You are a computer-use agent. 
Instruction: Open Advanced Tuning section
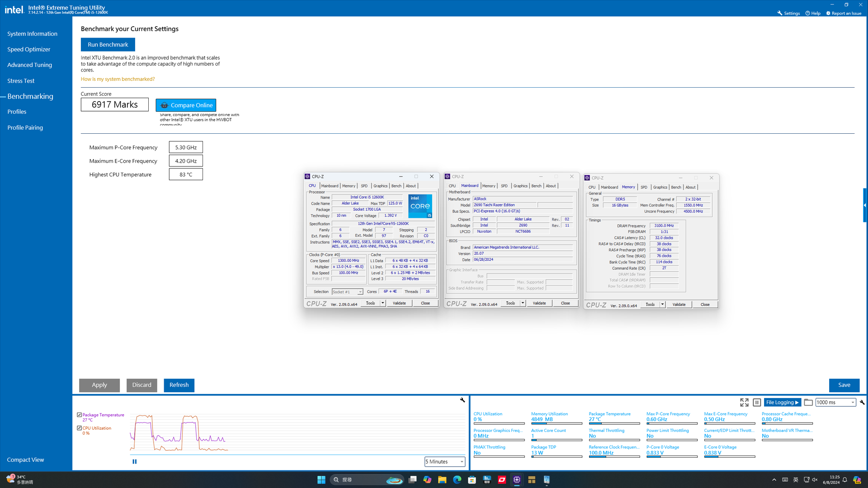[29, 65]
